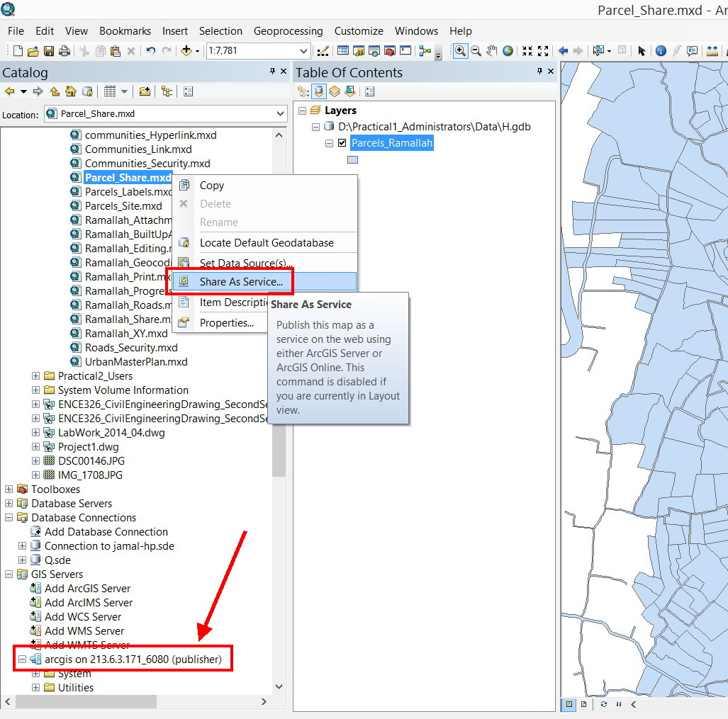The width and height of the screenshot is (728, 719).
Task: Click the Identify tool icon
Action: click(x=661, y=51)
